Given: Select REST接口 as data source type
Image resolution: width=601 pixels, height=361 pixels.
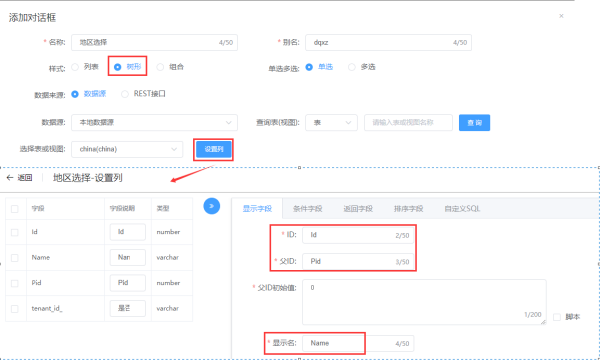Looking at the screenshot, I should [125, 94].
